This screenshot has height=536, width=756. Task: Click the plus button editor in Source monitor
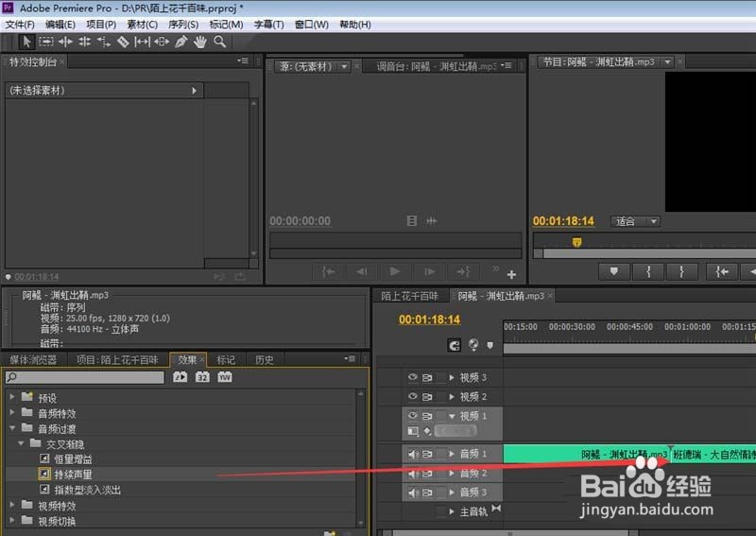pyautogui.click(x=511, y=274)
